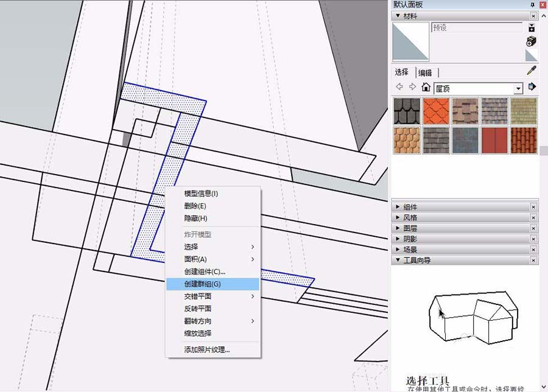Click the forward arrow in materials browser
This screenshot has height=392, width=548.
[x=412, y=88]
